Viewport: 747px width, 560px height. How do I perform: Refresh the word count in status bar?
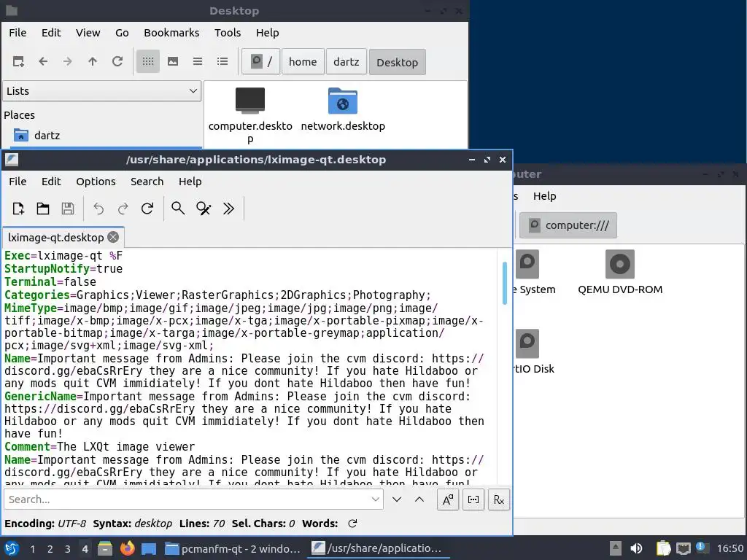[352, 524]
